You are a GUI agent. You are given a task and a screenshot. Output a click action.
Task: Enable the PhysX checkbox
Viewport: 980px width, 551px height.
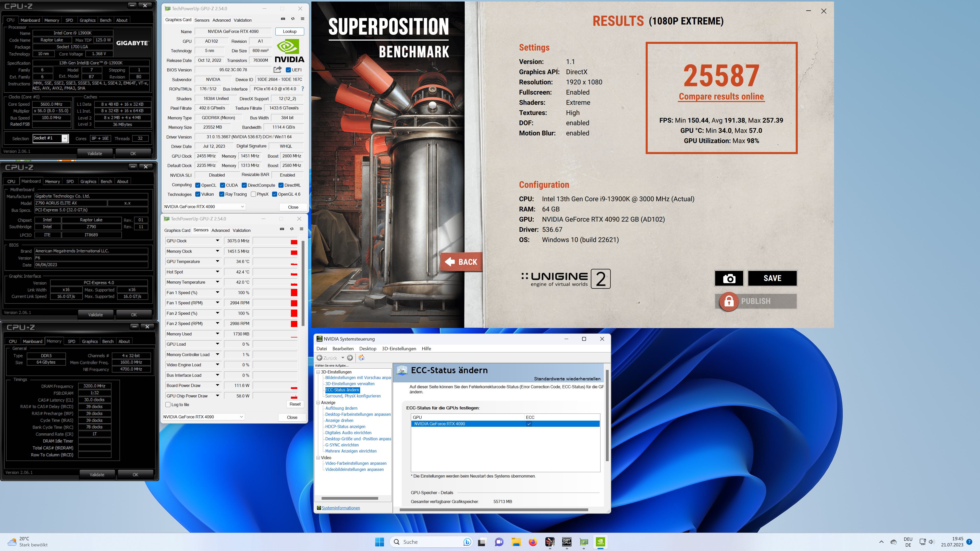point(253,194)
